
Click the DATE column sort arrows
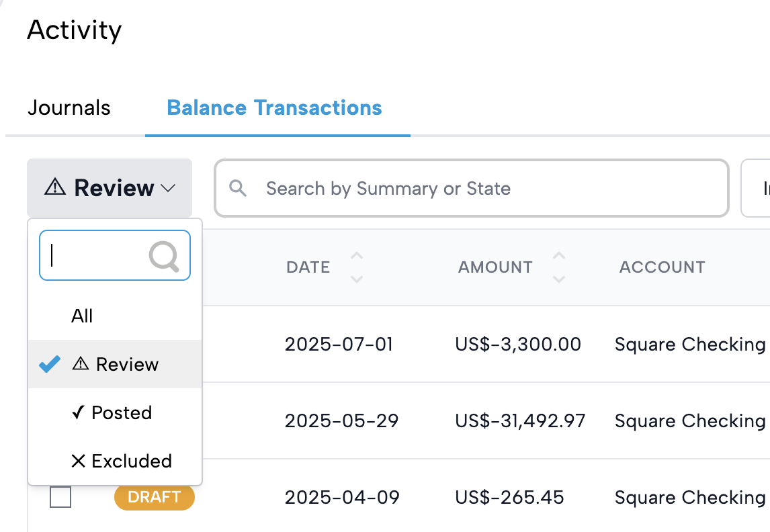click(357, 267)
